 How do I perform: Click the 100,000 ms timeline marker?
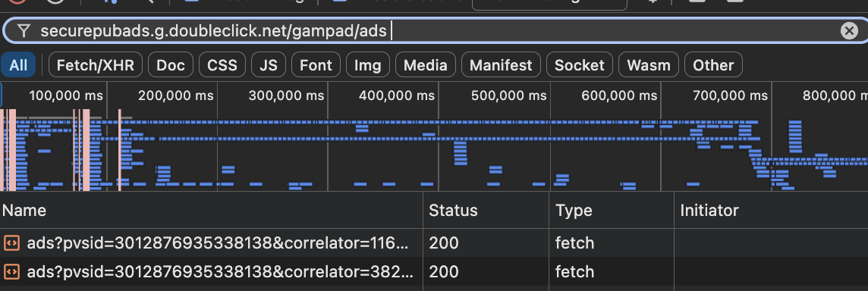pyautogui.click(x=66, y=95)
